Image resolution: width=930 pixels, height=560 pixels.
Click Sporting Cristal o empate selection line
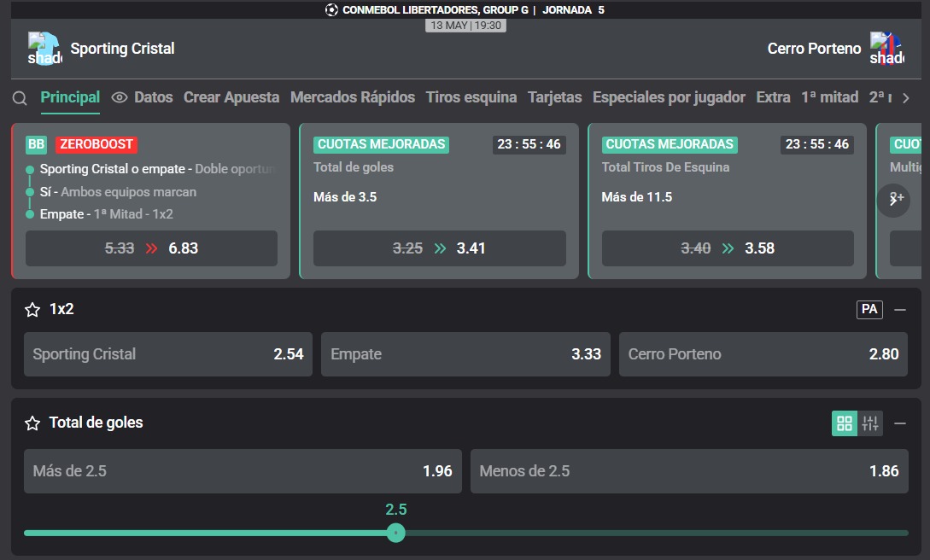pyautogui.click(x=158, y=170)
